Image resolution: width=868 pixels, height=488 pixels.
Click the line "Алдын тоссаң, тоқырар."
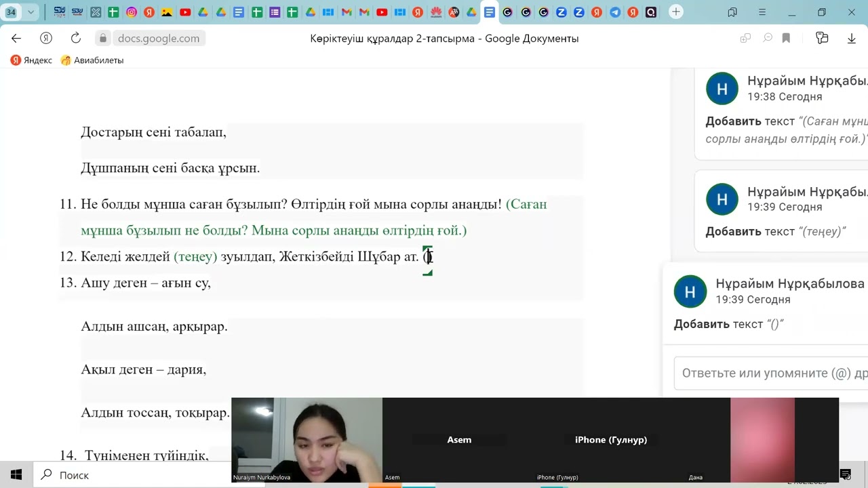tap(155, 413)
